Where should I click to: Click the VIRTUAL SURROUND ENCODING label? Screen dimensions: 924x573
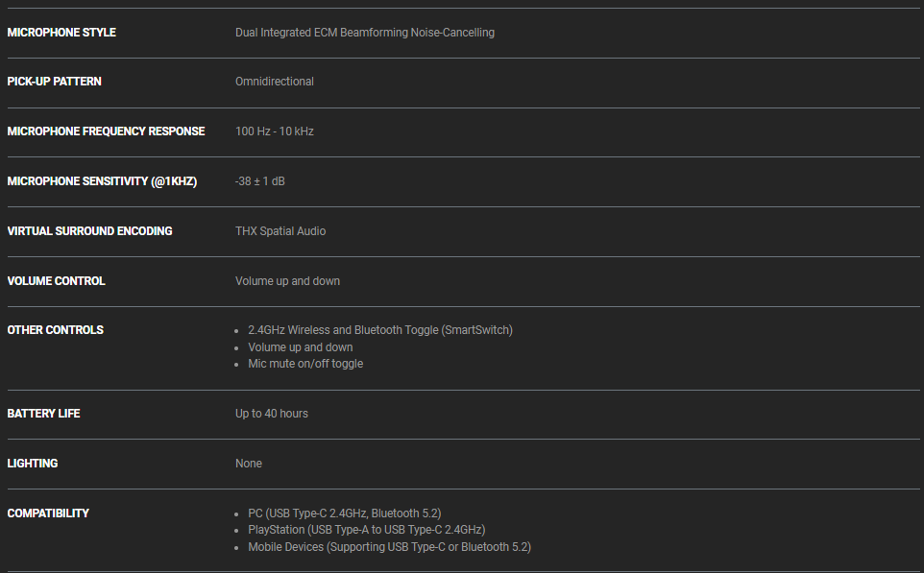pos(89,231)
